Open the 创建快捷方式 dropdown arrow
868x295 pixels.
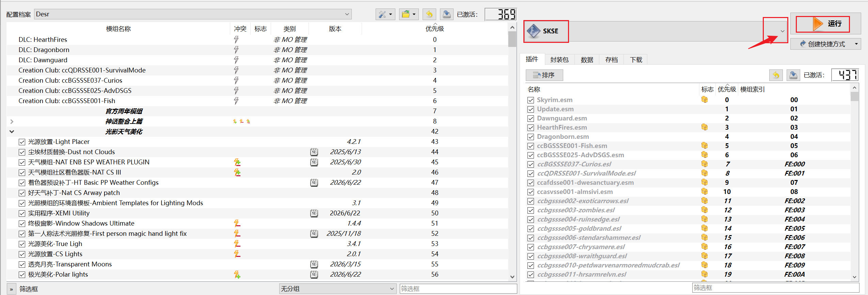(856, 44)
